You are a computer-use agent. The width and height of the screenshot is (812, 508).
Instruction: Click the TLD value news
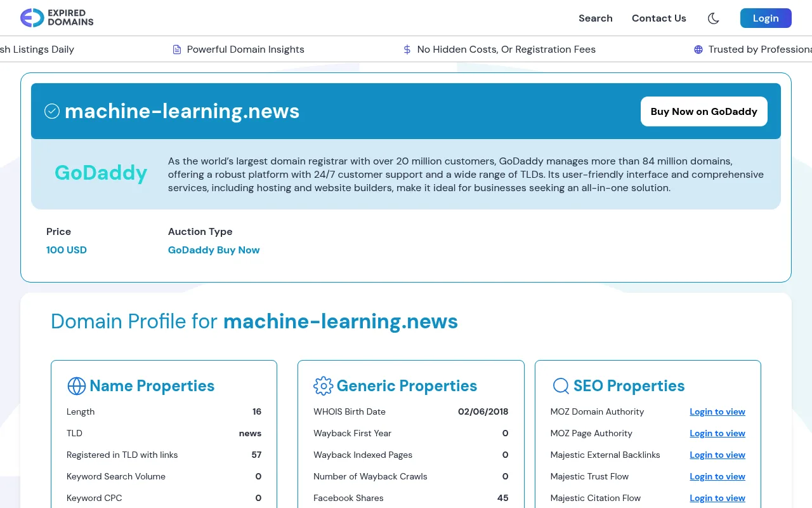[250, 433]
